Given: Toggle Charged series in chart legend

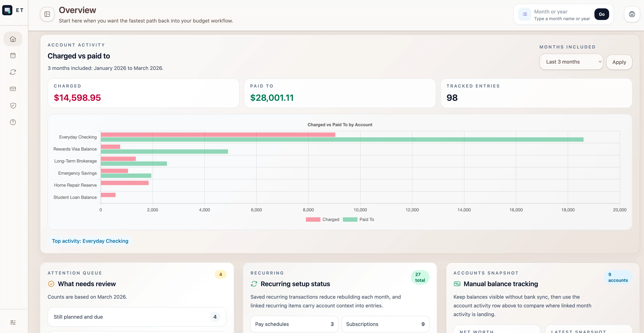Looking at the screenshot, I should point(322,220).
